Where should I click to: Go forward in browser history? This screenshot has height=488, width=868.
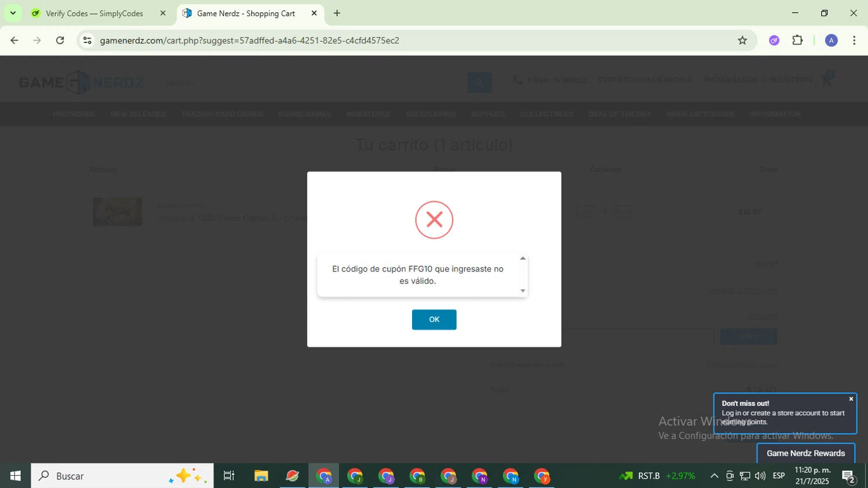tap(37, 41)
